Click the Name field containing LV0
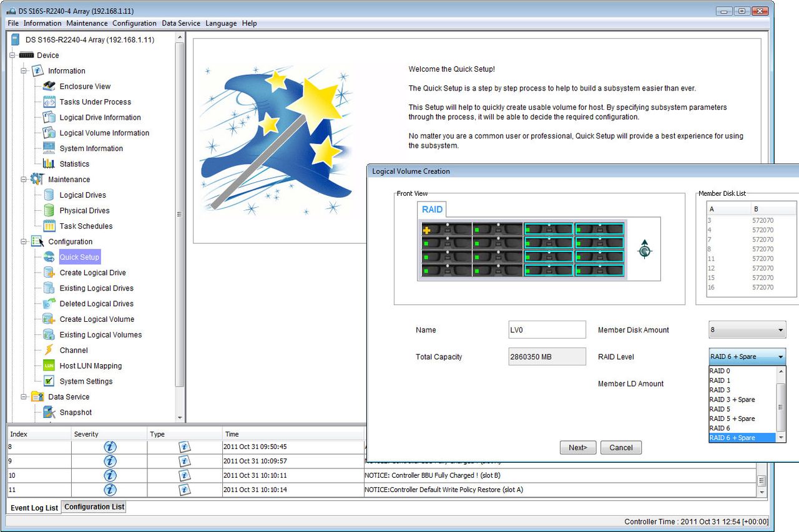Viewport: 799px width, 532px height. [547, 330]
